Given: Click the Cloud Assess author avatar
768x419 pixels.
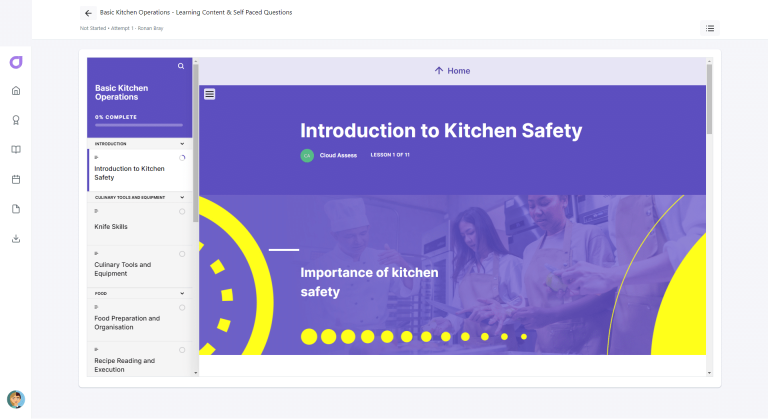Looking at the screenshot, I should (307, 155).
